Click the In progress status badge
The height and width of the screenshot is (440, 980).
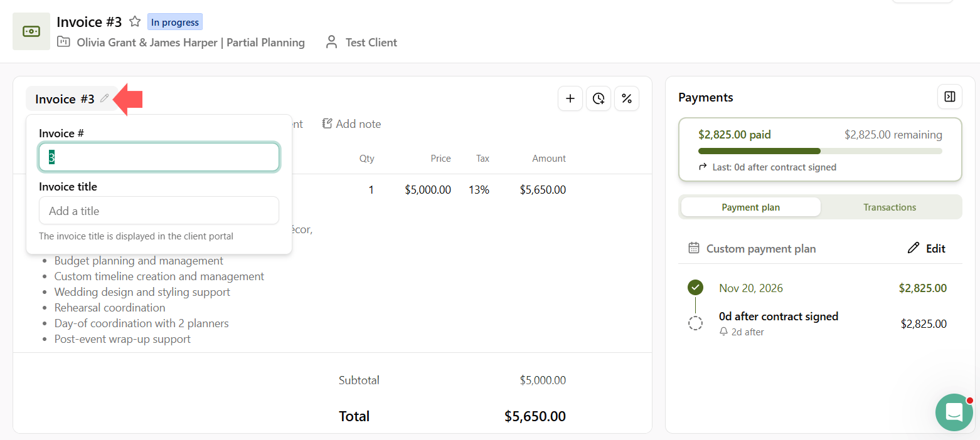[175, 22]
